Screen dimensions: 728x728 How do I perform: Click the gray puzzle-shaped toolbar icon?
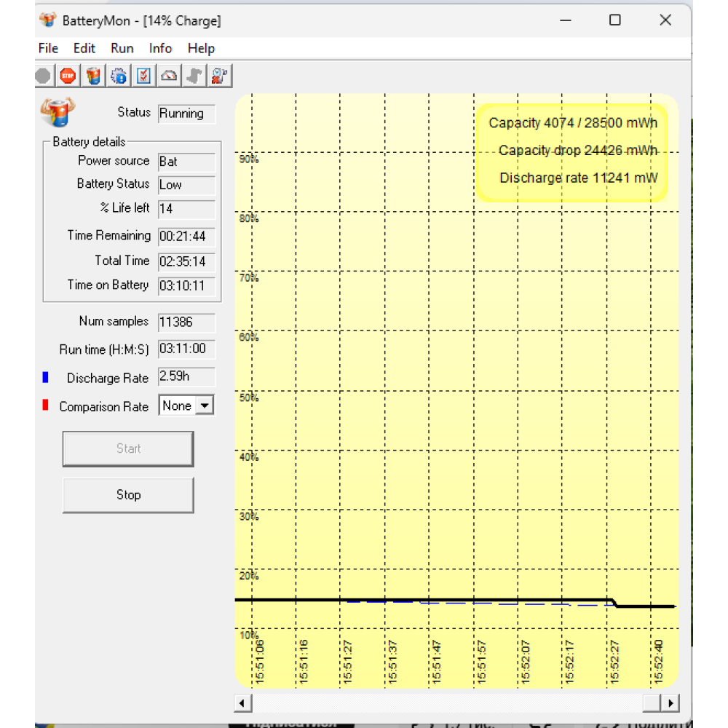[194, 76]
